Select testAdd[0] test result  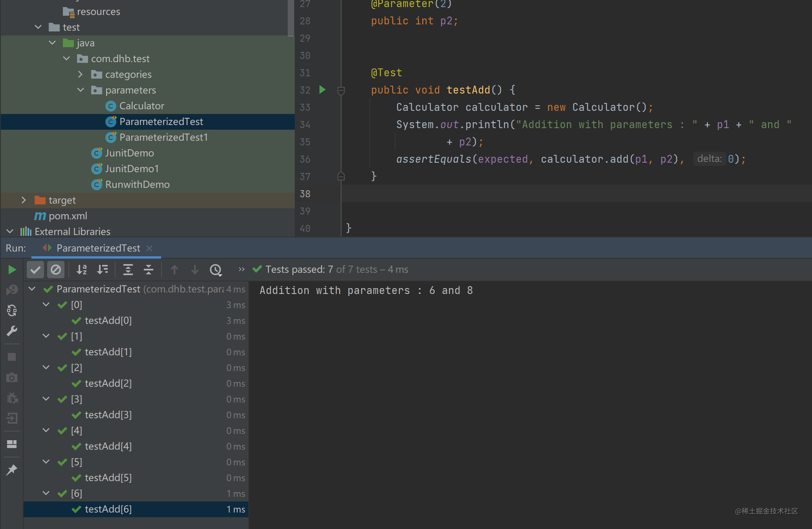coord(136,320)
